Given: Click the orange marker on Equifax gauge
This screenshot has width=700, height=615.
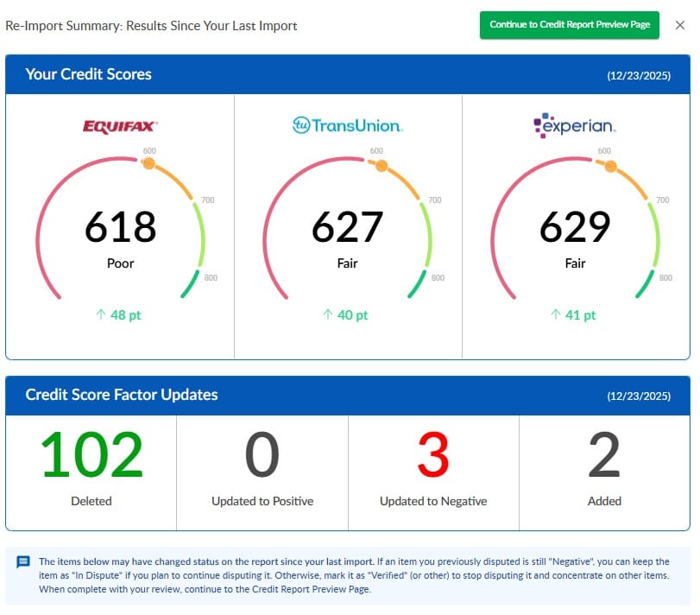Looking at the screenshot, I should pyautogui.click(x=149, y=163).
